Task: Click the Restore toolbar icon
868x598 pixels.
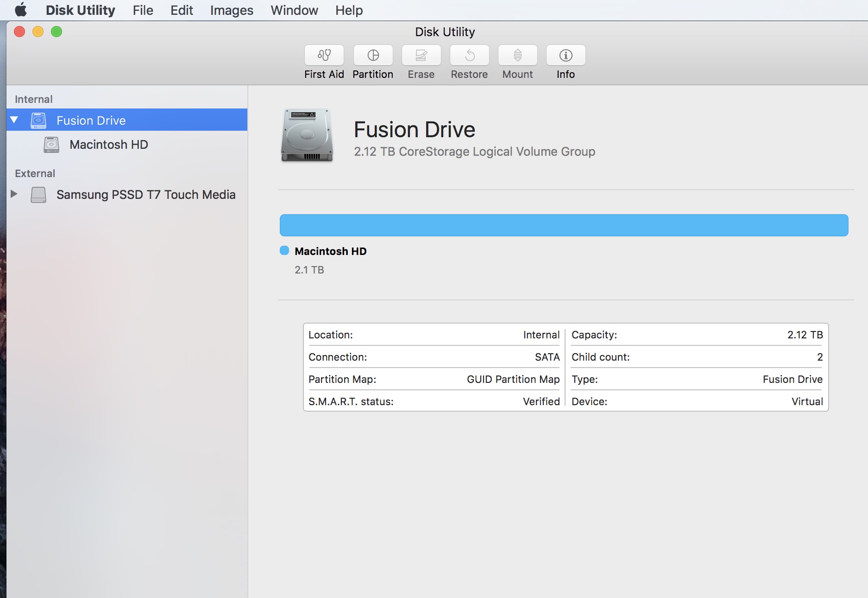Action: 469,56
